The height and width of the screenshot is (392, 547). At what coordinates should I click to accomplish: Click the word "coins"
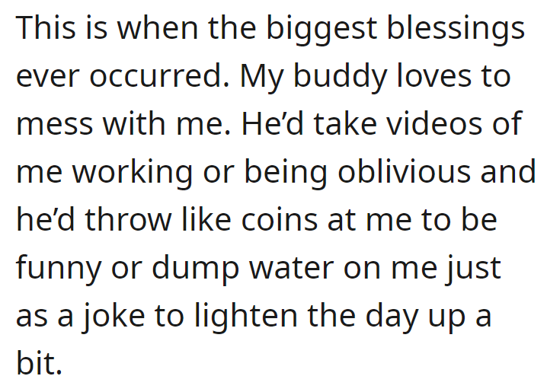click(280, 219)
